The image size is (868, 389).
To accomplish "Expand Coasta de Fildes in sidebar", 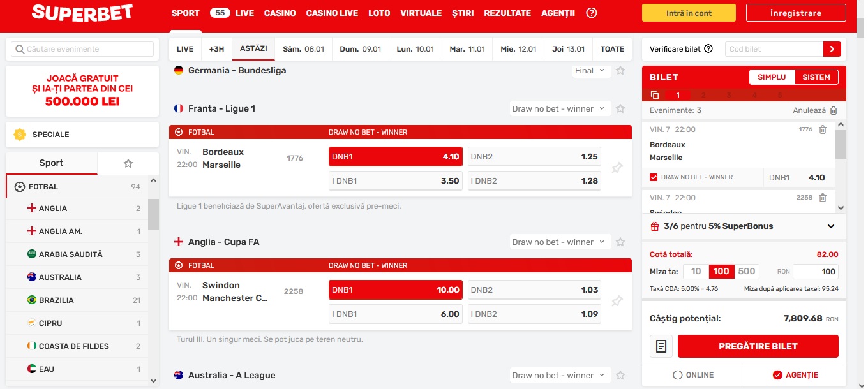I will tap(77, 346).
